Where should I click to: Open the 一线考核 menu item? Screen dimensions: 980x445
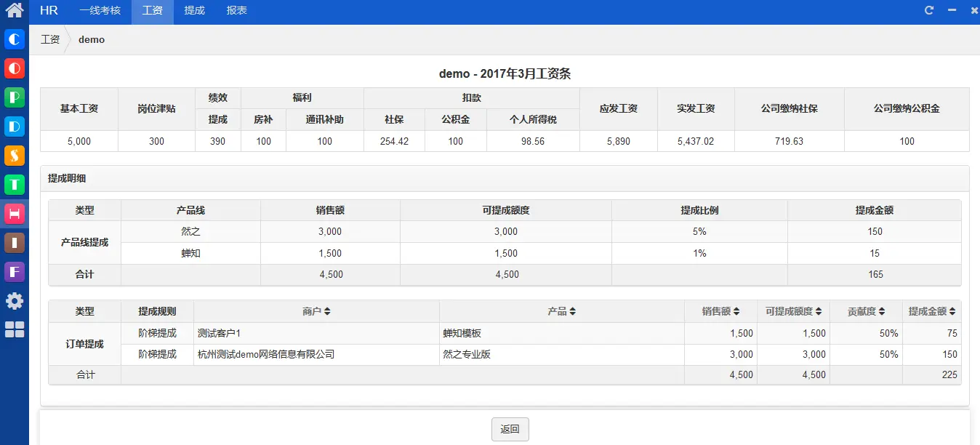[x=100, y=11]
